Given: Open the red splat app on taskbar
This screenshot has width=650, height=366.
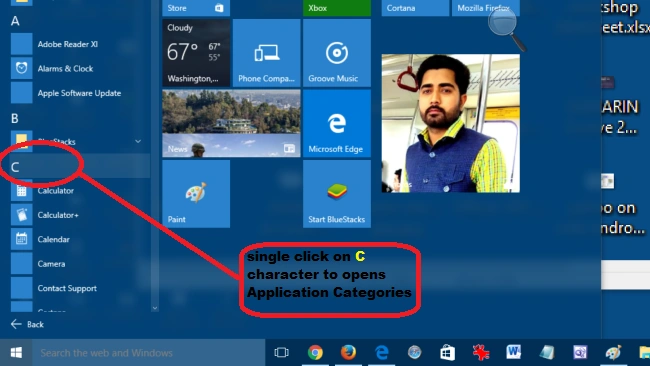Looking at the screenshot, I should pos(481,353).
